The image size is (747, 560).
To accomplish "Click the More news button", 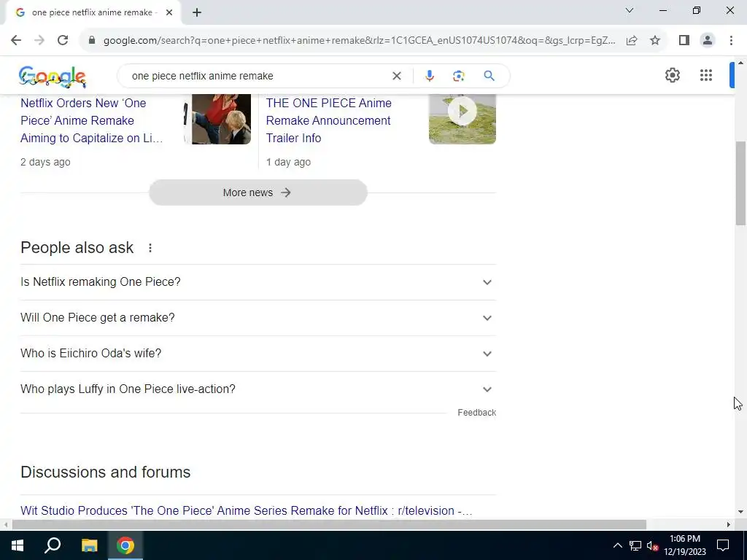I will (258, 192).
